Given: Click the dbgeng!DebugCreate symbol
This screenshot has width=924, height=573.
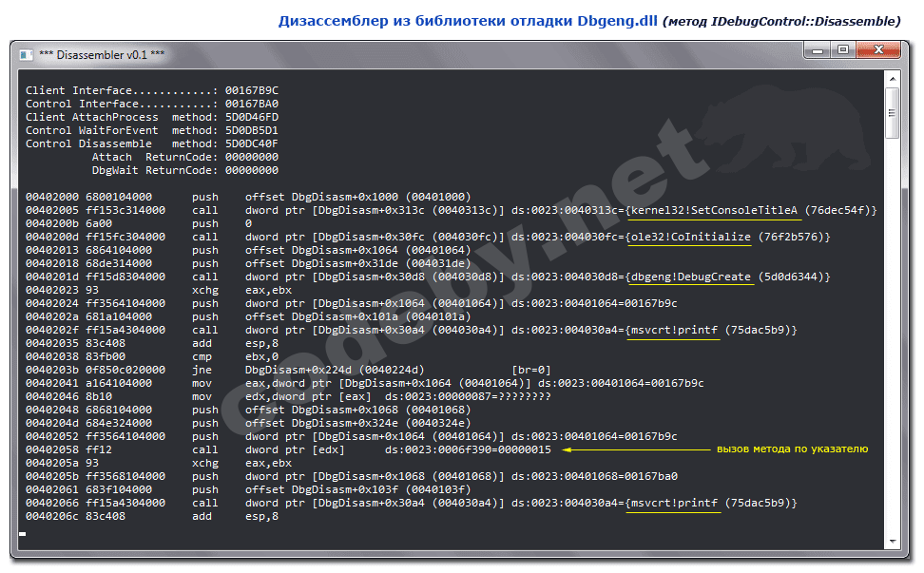Looking at the screenshot, I should tap(691, 277).
